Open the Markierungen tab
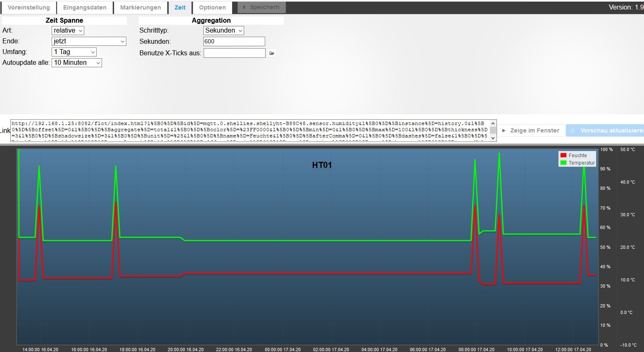 pos(140,7)
